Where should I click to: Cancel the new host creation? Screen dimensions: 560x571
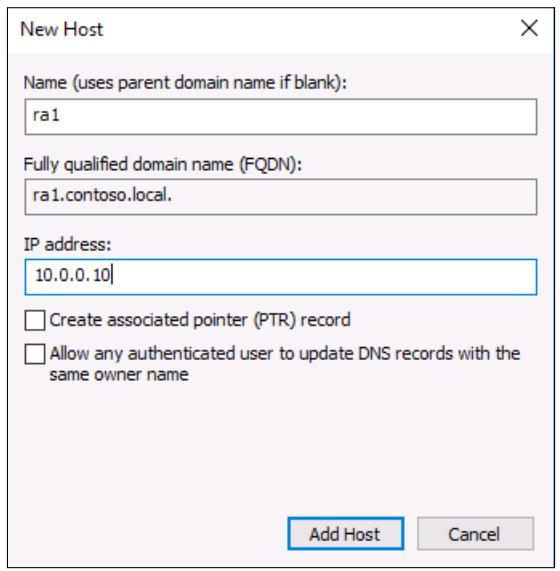coord(475,533)
